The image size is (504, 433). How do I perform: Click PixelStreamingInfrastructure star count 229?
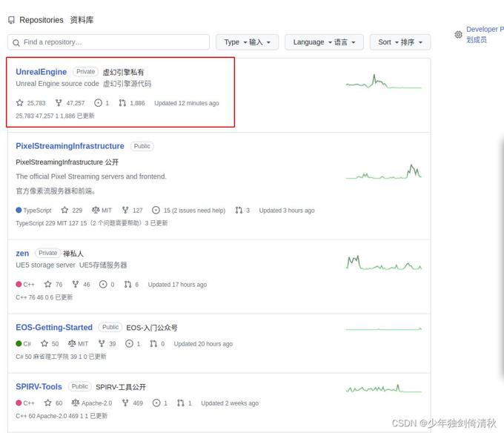[x=72, y=211]
